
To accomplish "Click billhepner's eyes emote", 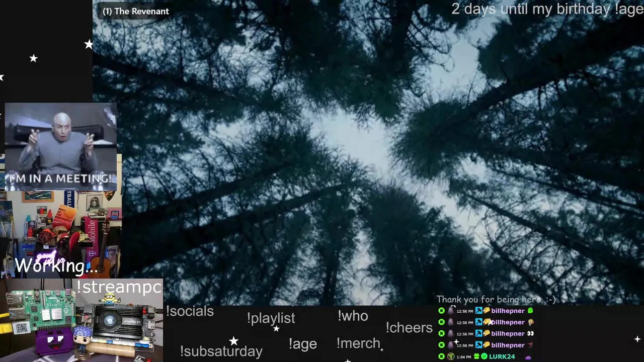I will coord(530,333).
